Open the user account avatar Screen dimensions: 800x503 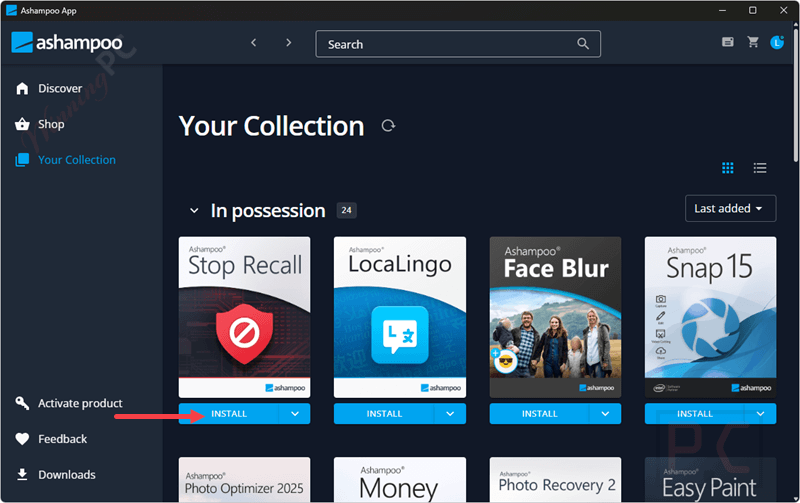777,42
